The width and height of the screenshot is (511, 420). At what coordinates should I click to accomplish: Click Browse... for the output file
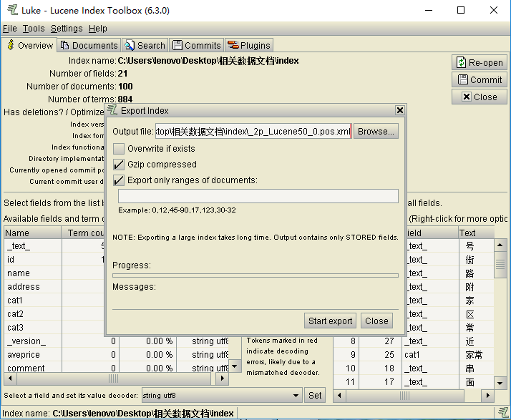[x=376, y=132]
